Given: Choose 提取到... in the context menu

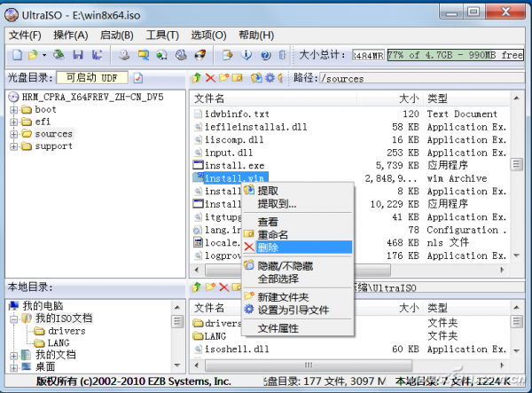Looking at the screenshot, I should (298, 204).
